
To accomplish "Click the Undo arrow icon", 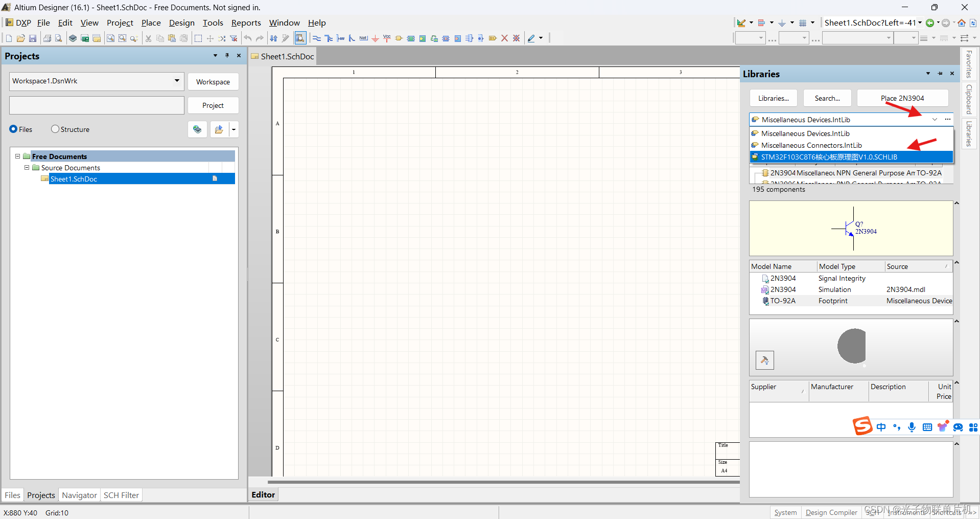I will coord(248,38).
